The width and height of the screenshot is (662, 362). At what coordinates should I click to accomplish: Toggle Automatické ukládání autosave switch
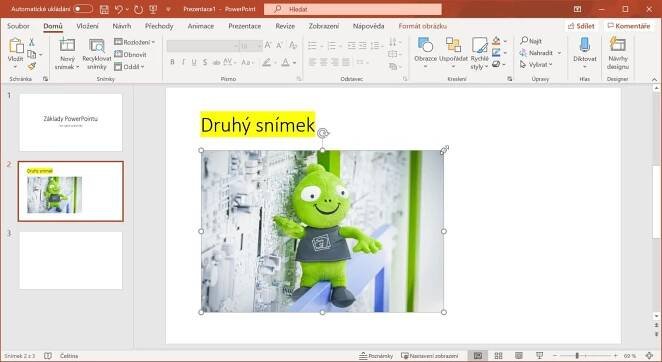pyautogui.click(x=83, y=9)
